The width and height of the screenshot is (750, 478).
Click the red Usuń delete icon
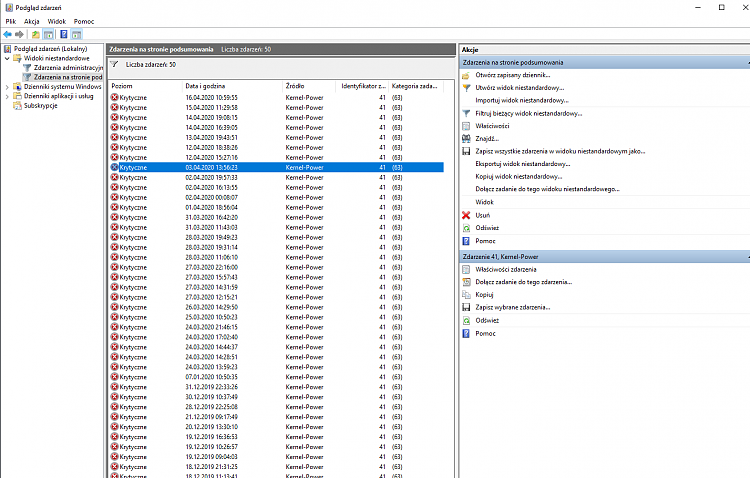466,215
